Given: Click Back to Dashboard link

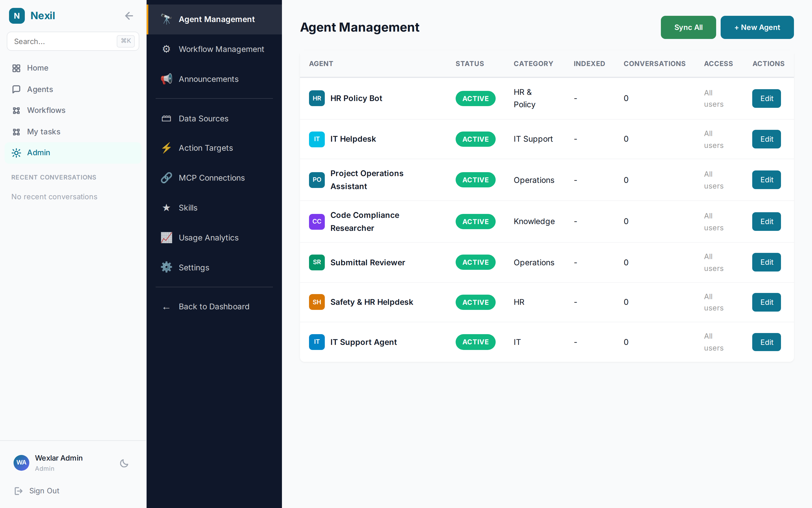Looking at the screenshot, I should 214,306.
